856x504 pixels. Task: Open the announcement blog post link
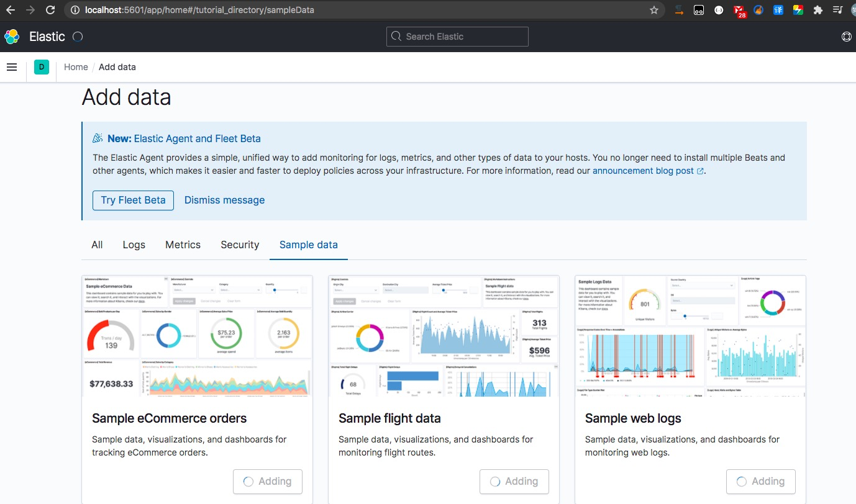click(x=648, y=171)
